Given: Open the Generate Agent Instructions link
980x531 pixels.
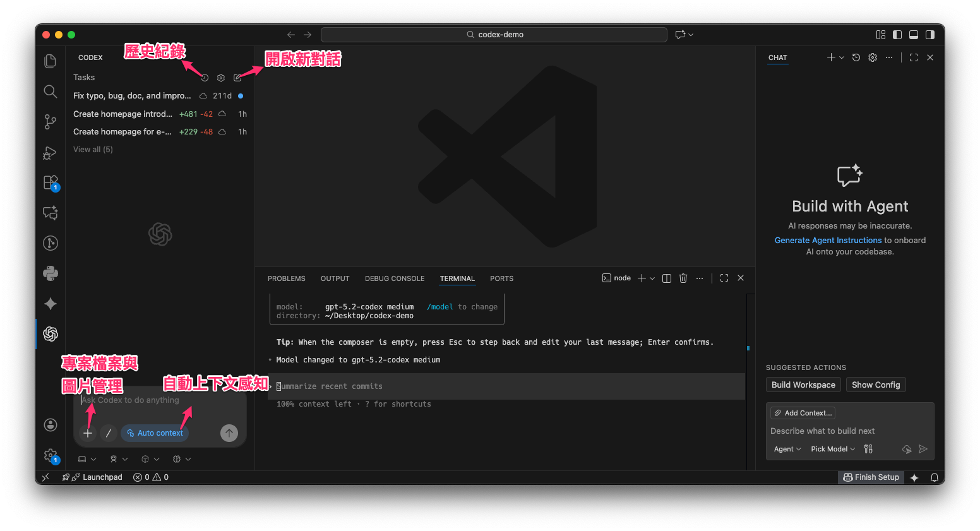Looking at the screenshot, I should (x=828, y=241).
